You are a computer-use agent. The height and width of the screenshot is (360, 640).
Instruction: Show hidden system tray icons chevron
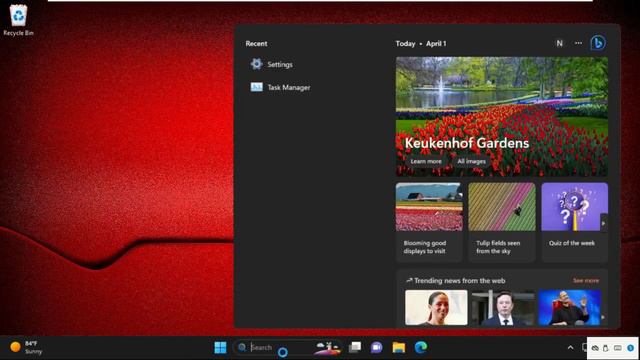[x=571, y=348]
